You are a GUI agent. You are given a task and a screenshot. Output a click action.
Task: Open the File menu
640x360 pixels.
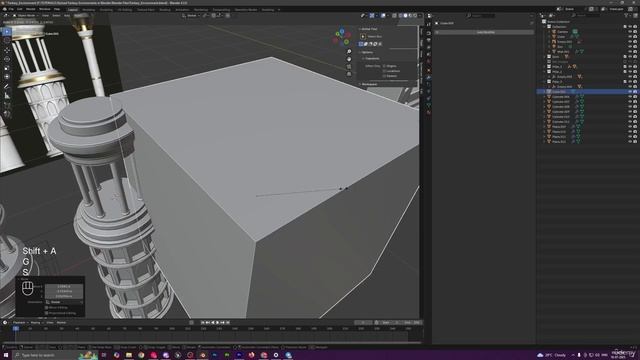point(11,9)
